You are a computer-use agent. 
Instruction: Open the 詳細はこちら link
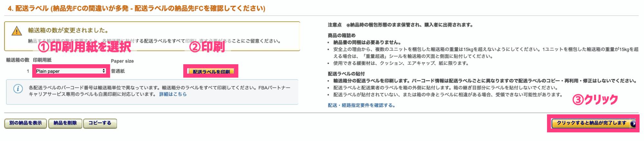tap(173, 94)
